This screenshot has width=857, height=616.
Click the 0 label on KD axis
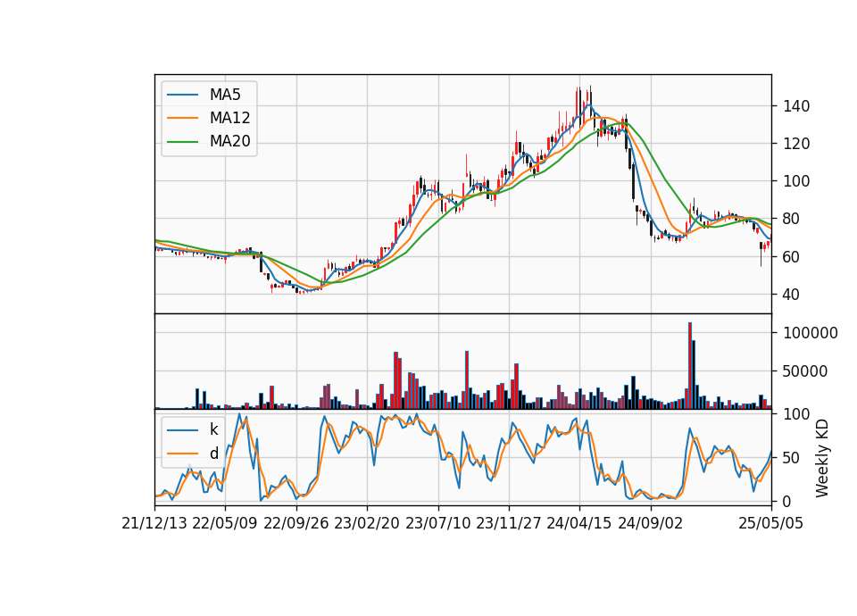point(787,501)
